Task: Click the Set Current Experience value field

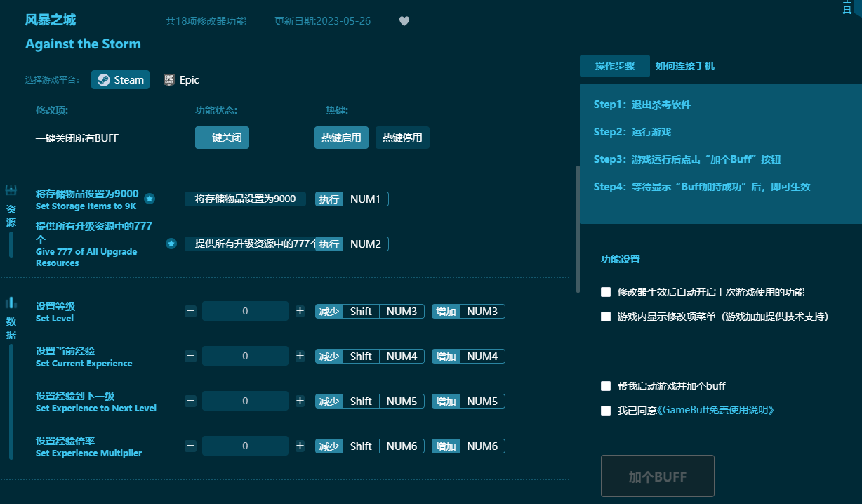Action: (245, 356)
